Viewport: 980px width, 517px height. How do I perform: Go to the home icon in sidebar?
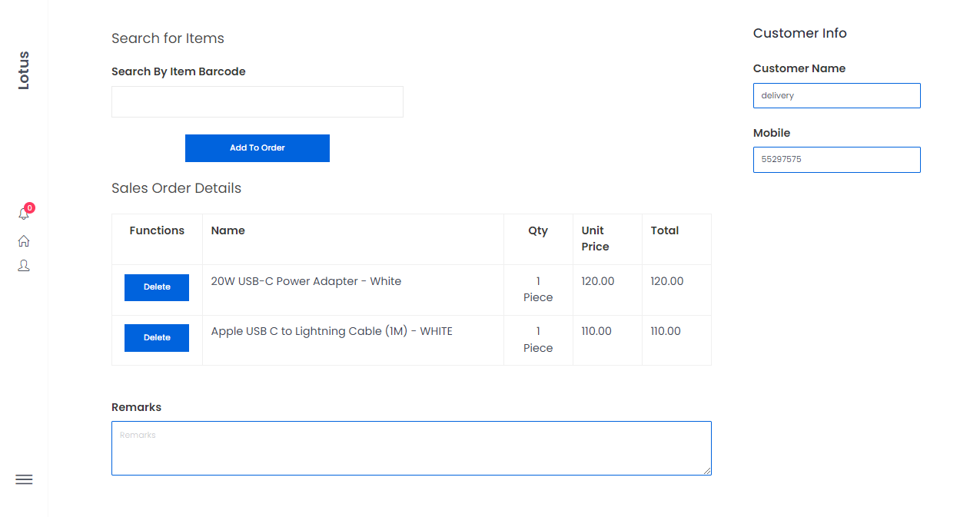click(x=24, y=241)
